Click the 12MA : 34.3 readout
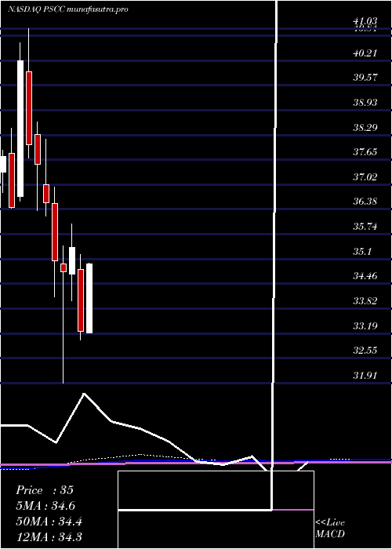 coord(49,536)
